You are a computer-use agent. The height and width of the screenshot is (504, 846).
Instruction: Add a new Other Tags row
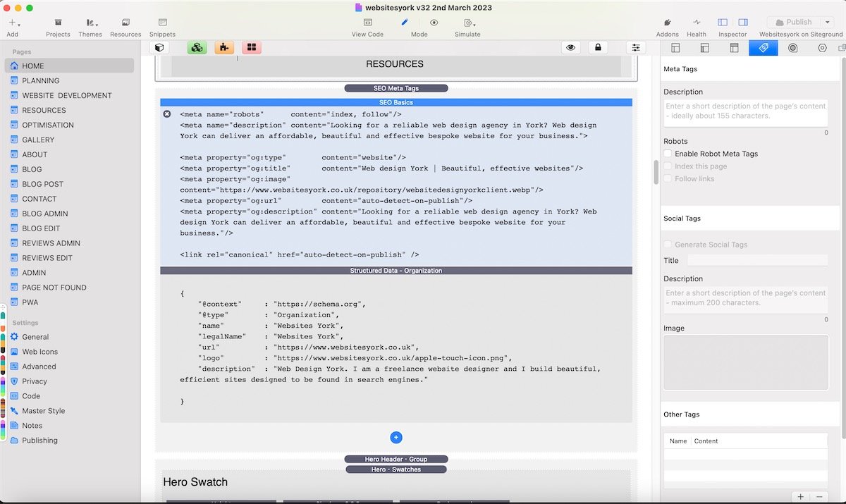801,497
